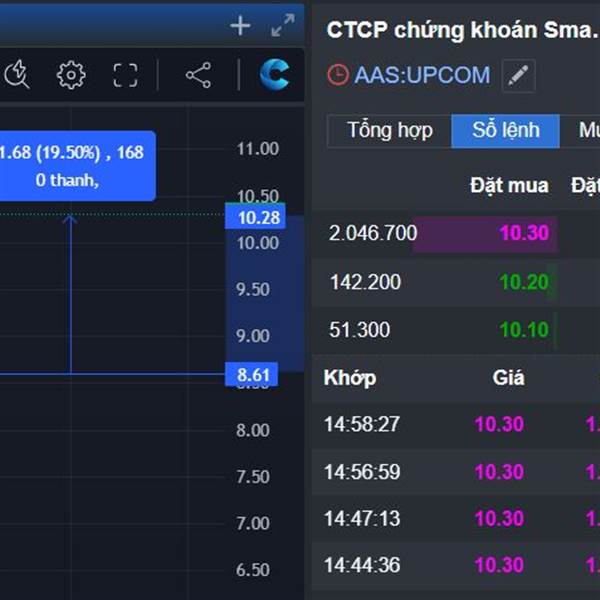Click the blue C logo icon
This screenshot has height=600, width=600.
pos(274,74)
